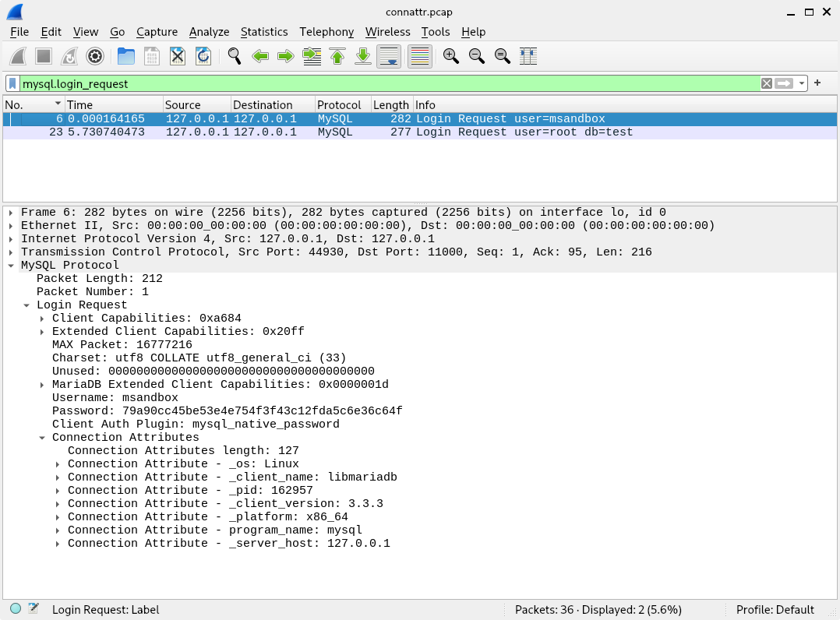Select packet 23 Login Request user=root
This screenshot has width=840, height=620.
coord(419,132)
